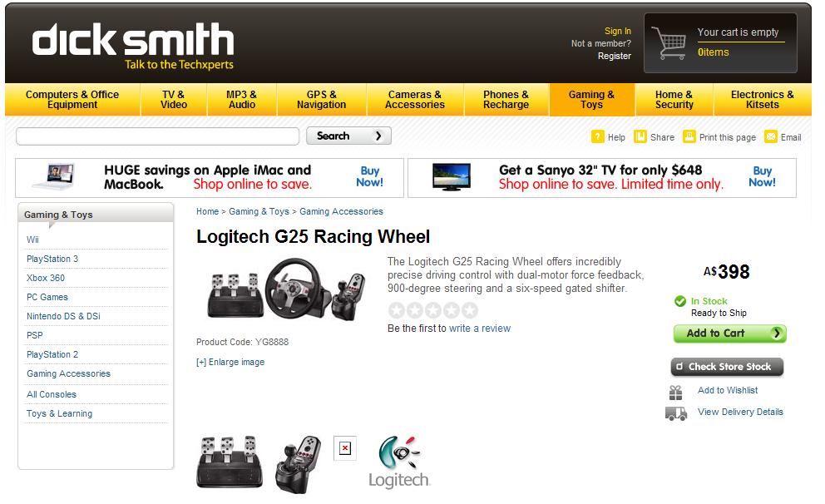
Task: Open Toys & Learning sidebar category
Action: pos(59,413)
